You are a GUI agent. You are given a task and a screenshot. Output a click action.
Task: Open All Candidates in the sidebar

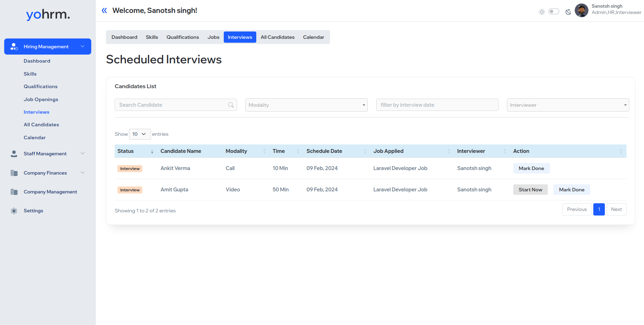click(41, 125)
